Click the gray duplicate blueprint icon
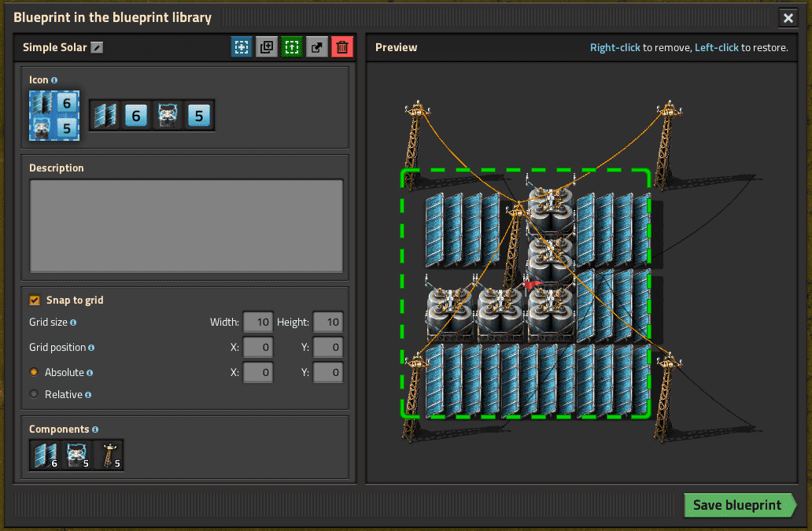This screenshot has width=812, height=531. coord(267,47)
